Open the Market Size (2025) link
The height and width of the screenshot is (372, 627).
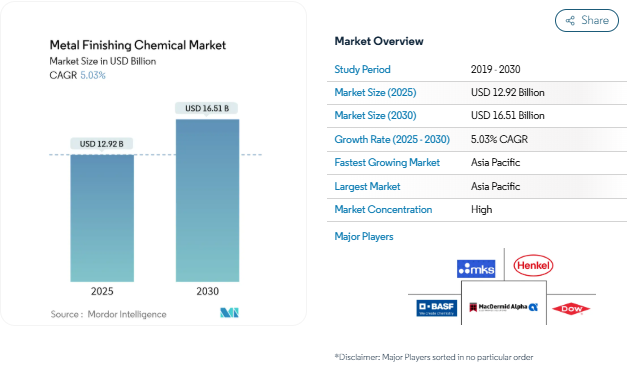click(375, 92)
